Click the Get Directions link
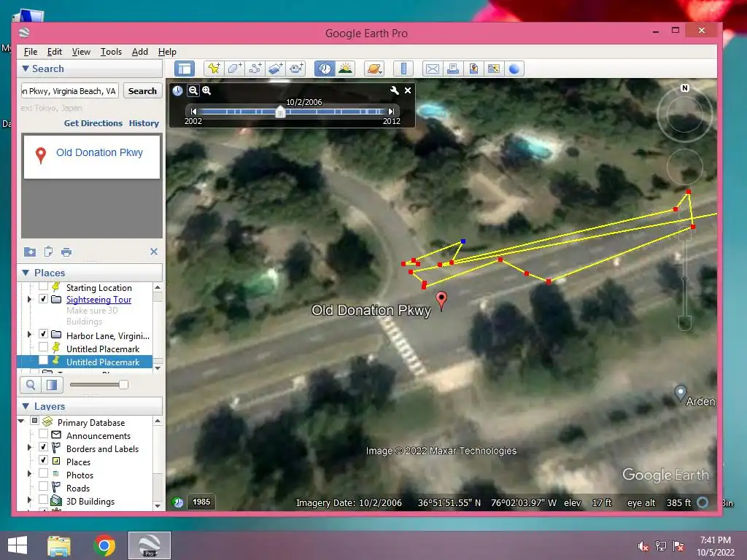Screen dimensions: 747x560 (93, 123)
